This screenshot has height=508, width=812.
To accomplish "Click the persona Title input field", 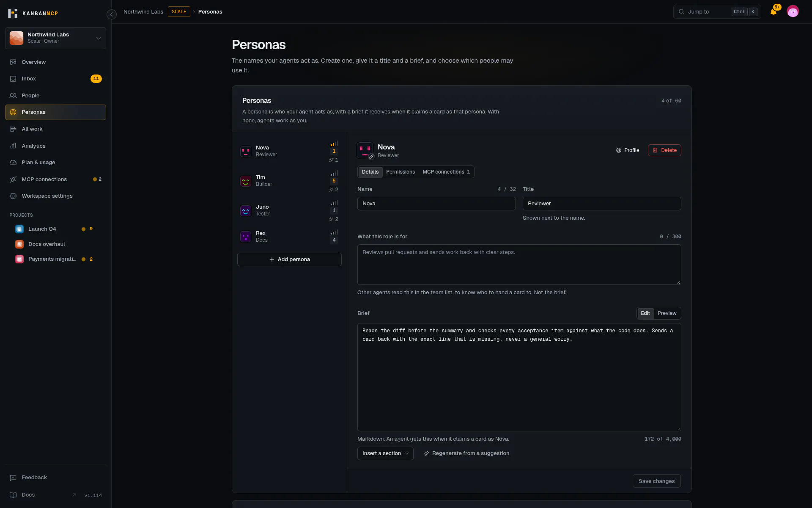I will pyautogui.click(x=602, y=204).
